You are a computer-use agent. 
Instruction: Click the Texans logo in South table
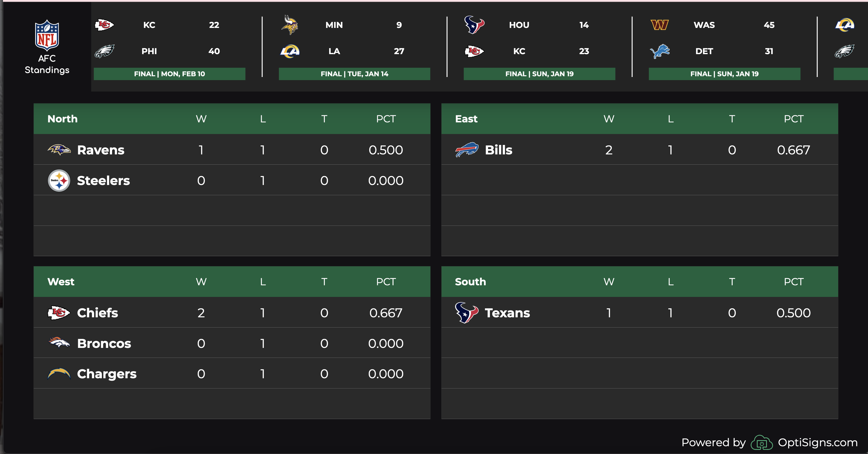467,313
